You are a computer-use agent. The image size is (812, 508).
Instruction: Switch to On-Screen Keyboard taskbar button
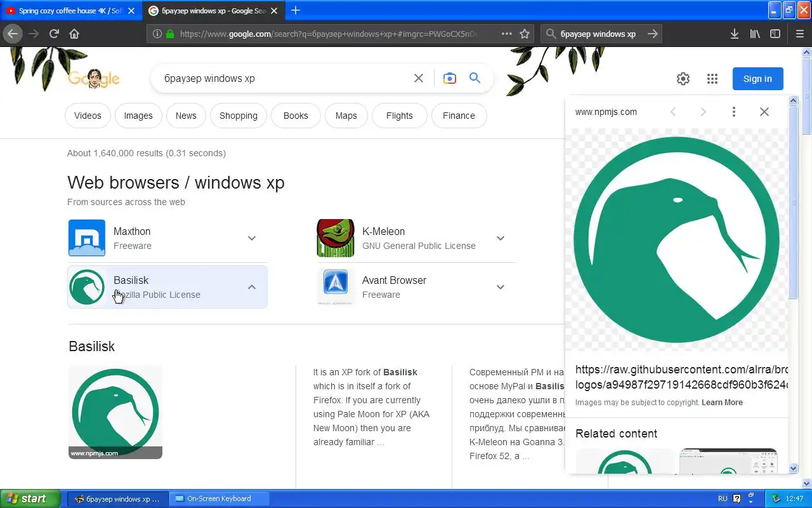click(219, 498)
